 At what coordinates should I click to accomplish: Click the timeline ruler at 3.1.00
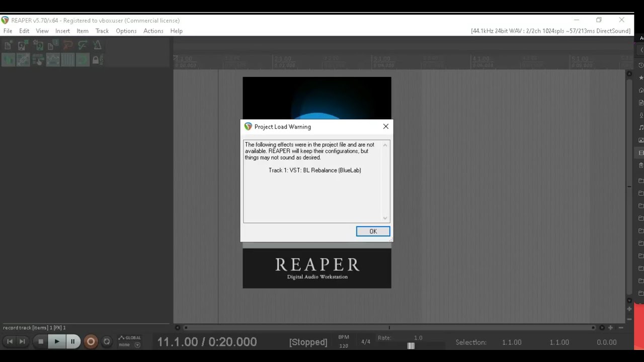point(382,59)
